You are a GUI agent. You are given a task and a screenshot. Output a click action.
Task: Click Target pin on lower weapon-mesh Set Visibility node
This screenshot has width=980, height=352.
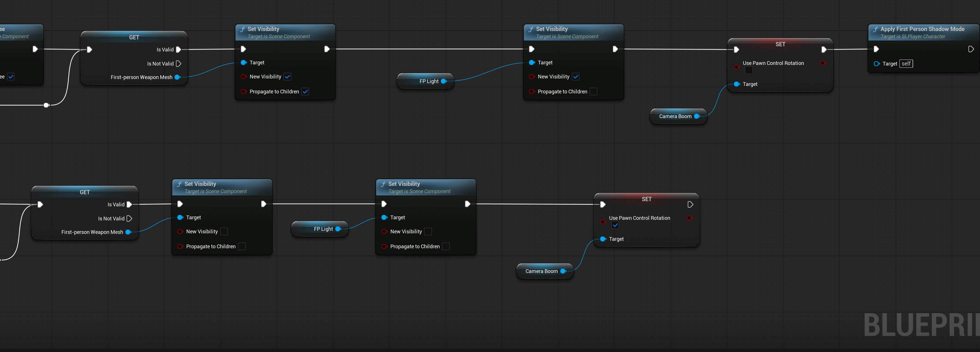tap(180, 218)
